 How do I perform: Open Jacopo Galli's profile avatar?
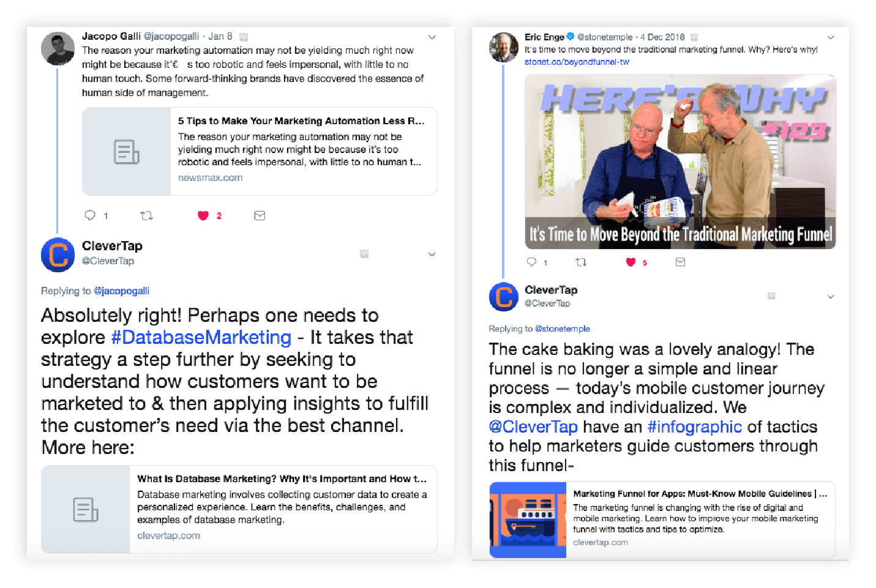58,49
